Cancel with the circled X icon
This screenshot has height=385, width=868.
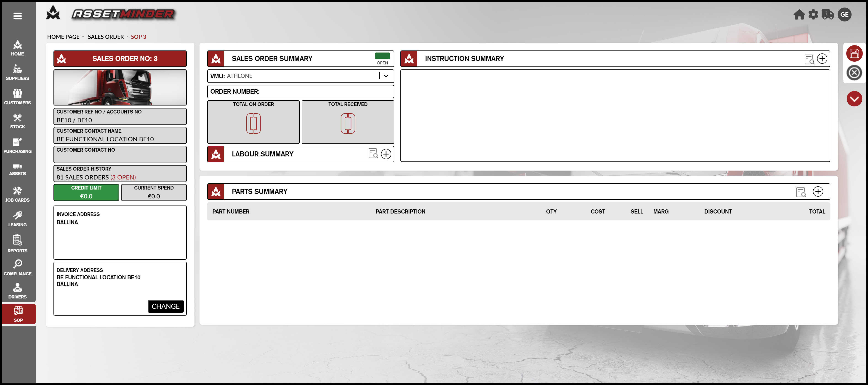coord(854,73)
